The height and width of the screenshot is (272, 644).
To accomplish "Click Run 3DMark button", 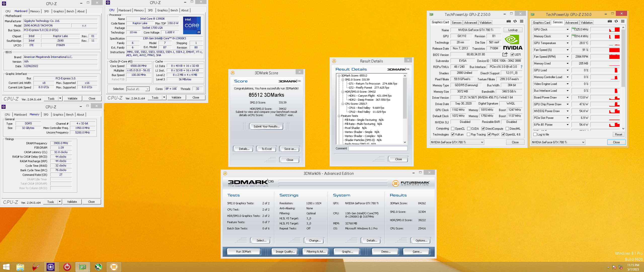I will pos(244,252).
